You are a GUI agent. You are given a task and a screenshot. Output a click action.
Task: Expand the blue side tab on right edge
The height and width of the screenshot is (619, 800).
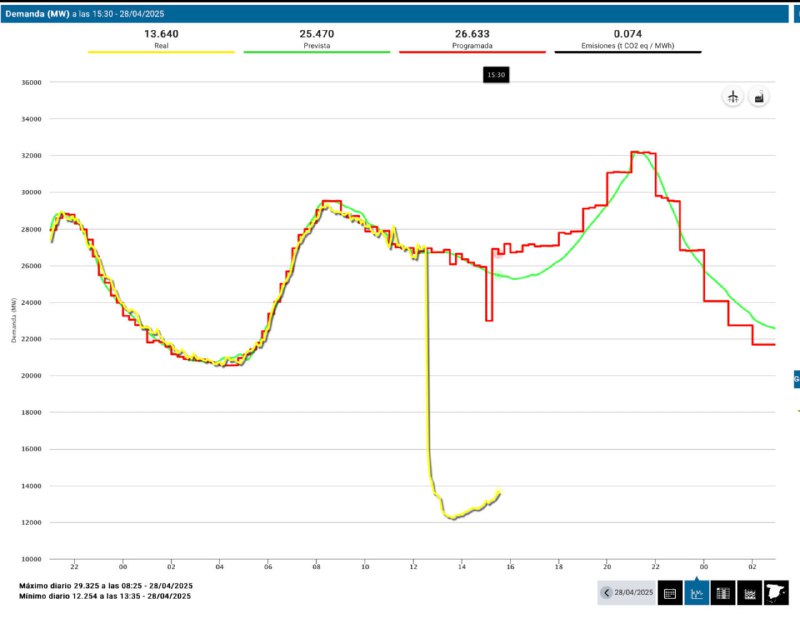pos(796,379)
